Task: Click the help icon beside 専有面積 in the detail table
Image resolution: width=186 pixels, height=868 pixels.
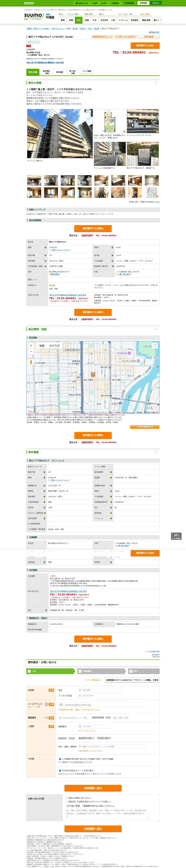Action: (45, 261)
